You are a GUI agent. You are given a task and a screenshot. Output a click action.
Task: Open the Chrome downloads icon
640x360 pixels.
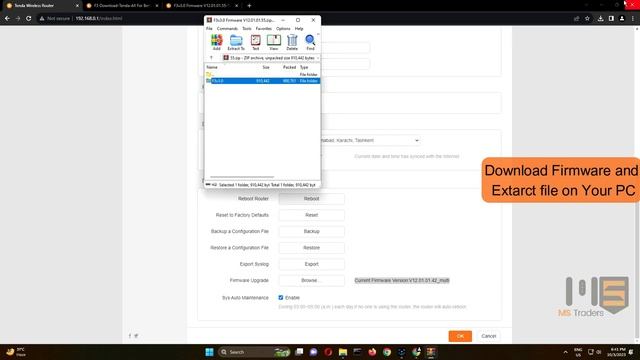coord(600,18)
